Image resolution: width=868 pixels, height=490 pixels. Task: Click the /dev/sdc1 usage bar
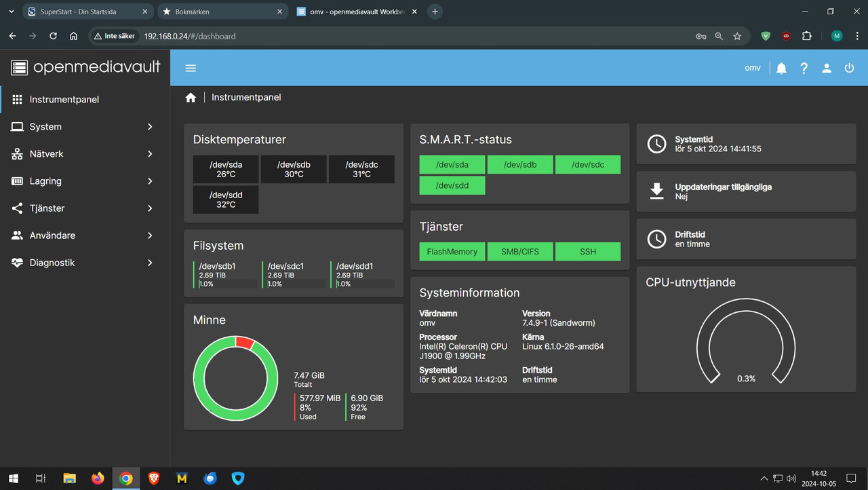point(297,284)
